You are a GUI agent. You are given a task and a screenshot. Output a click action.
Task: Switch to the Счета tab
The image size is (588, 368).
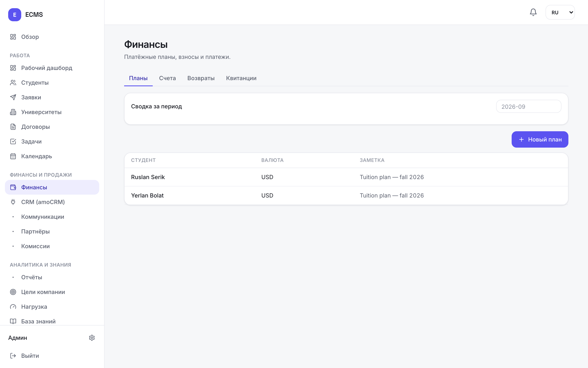tap(167, 78)
